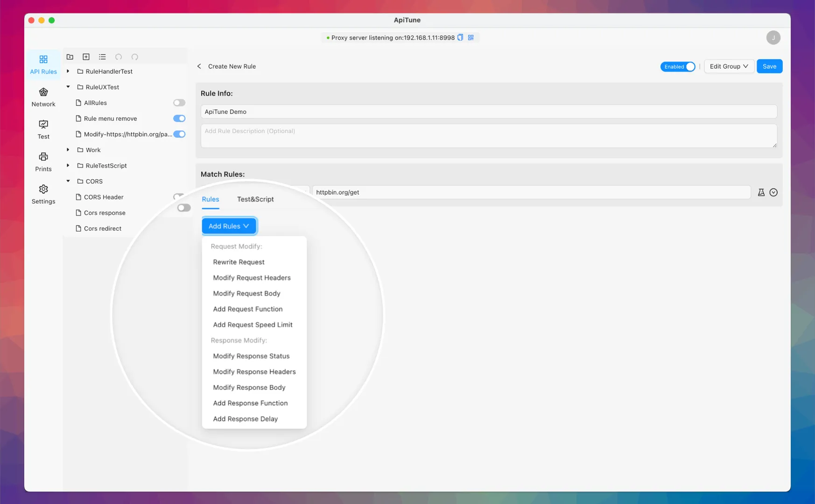The width and height of the screenshot is (815, 504).
Task: Expand the RuleHandlerTest folder
Action: coord(68,71)
